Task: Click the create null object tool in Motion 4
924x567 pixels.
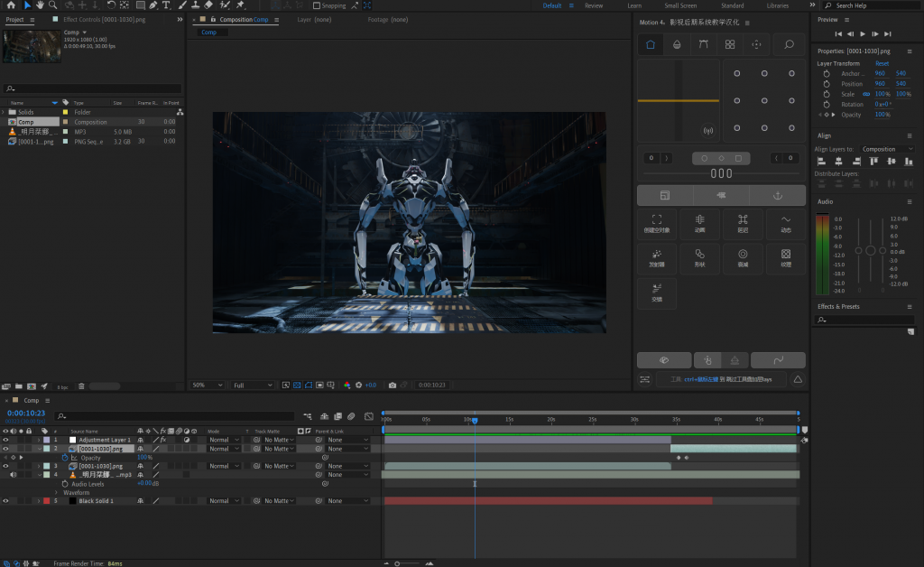Action: [657, 223]
